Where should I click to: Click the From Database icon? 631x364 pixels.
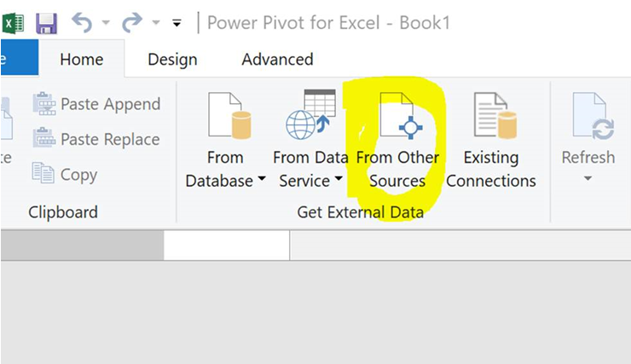[229, 115]
